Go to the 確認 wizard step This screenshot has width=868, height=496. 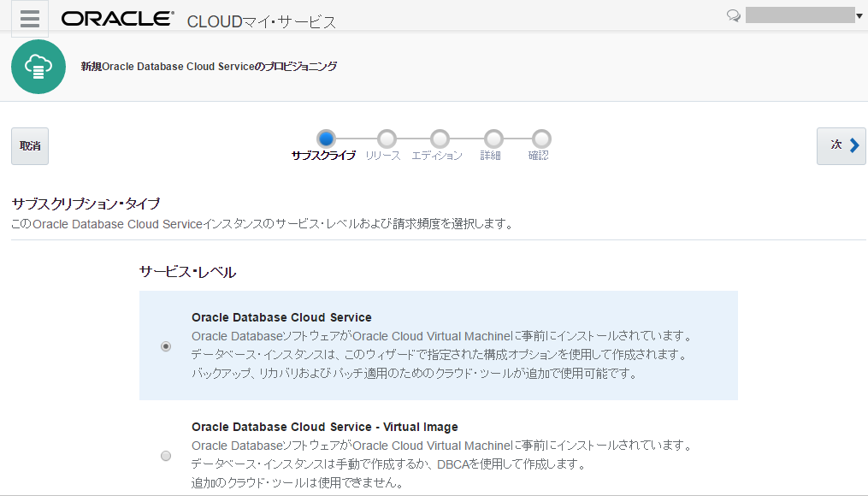tap(541, 139)
